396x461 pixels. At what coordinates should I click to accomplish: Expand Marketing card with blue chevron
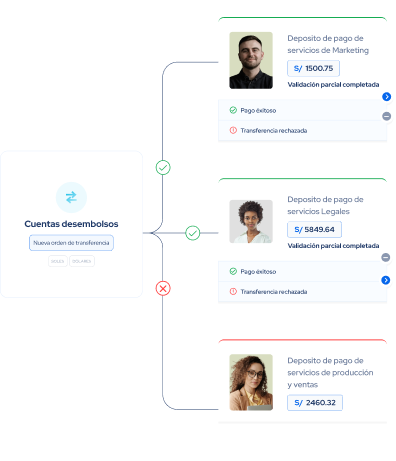(x=387, y=97)
